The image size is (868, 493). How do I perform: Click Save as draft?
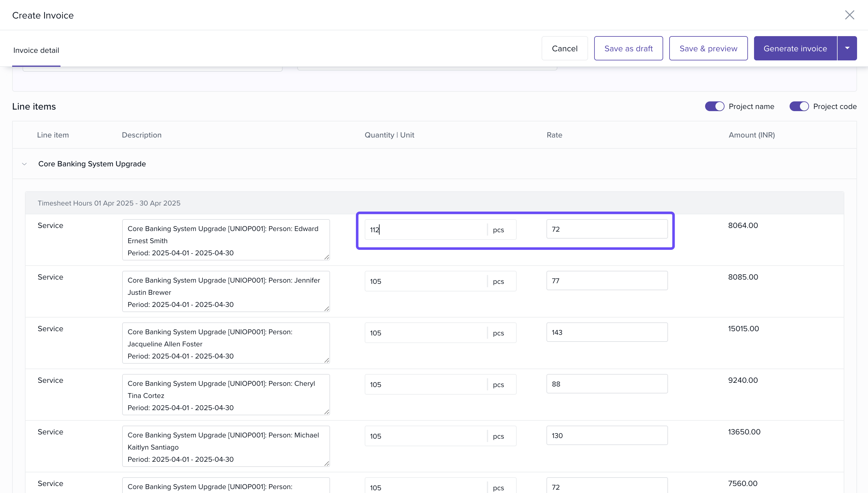(628, 49)
